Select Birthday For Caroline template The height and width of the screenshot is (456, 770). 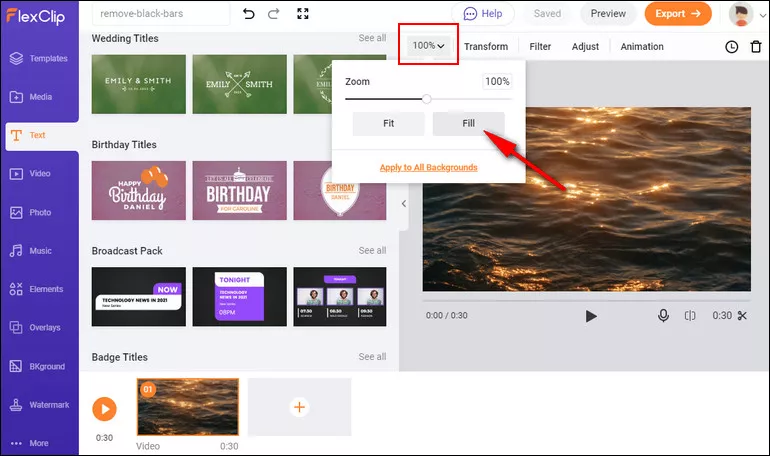click(x=240, y=190)
